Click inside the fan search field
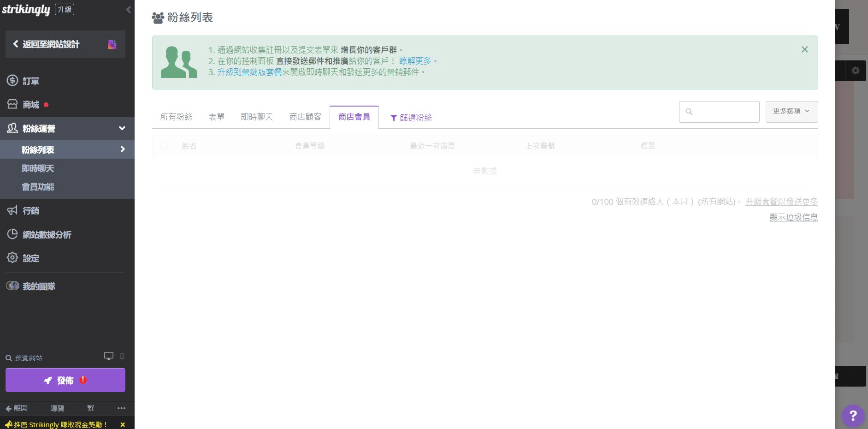This screenshot has width=868, height=429. click(719, 111)
